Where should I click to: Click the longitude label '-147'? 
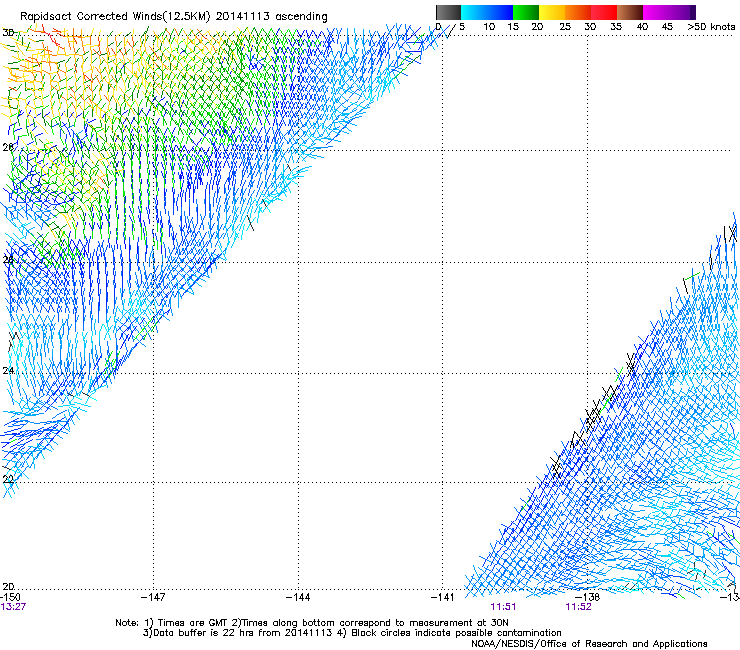click(153, 597)
